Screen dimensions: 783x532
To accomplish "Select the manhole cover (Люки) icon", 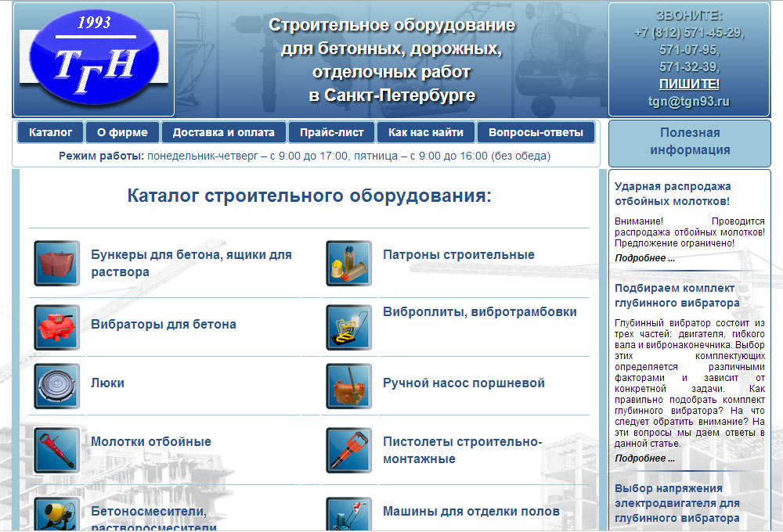I will point(57,386).
